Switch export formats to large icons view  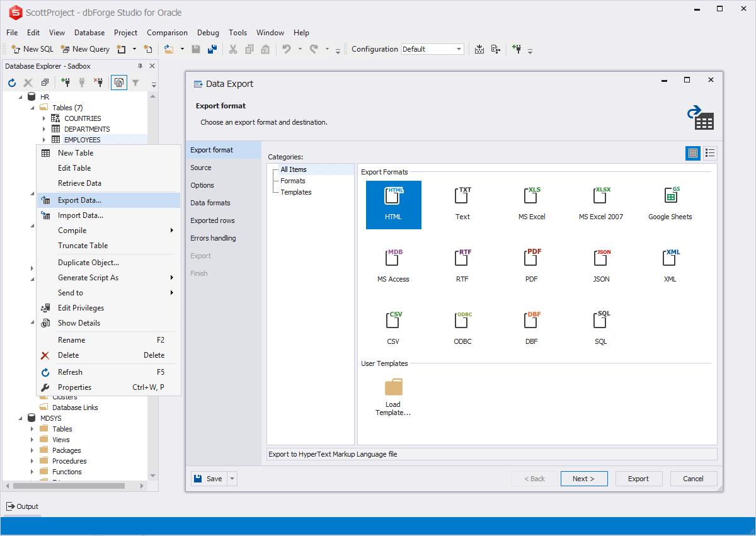click(693, 153)
